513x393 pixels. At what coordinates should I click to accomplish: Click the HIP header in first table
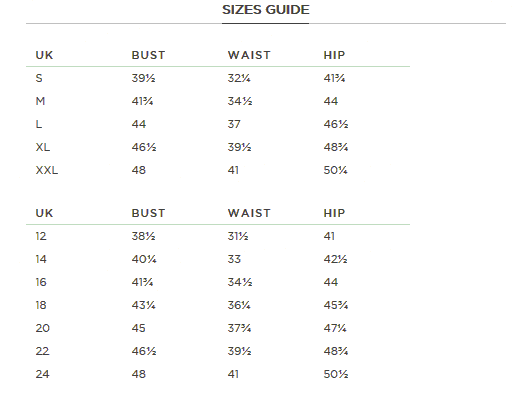coord(334,55)
